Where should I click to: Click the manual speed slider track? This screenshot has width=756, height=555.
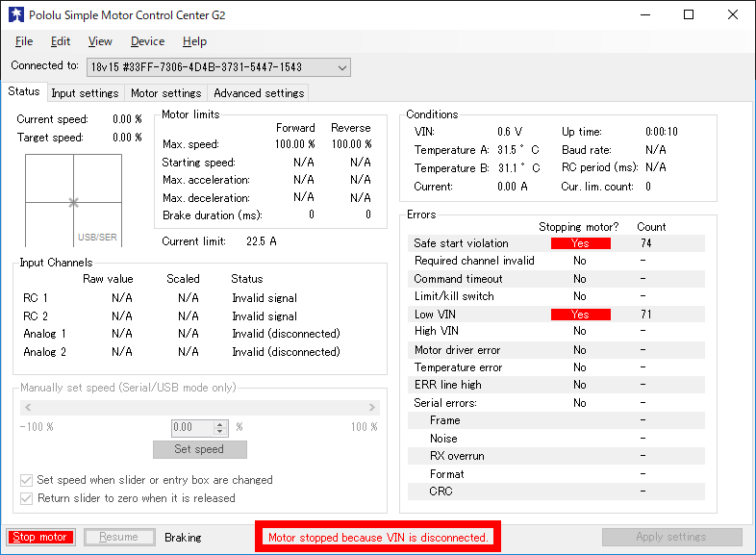(x=200, y=408)
